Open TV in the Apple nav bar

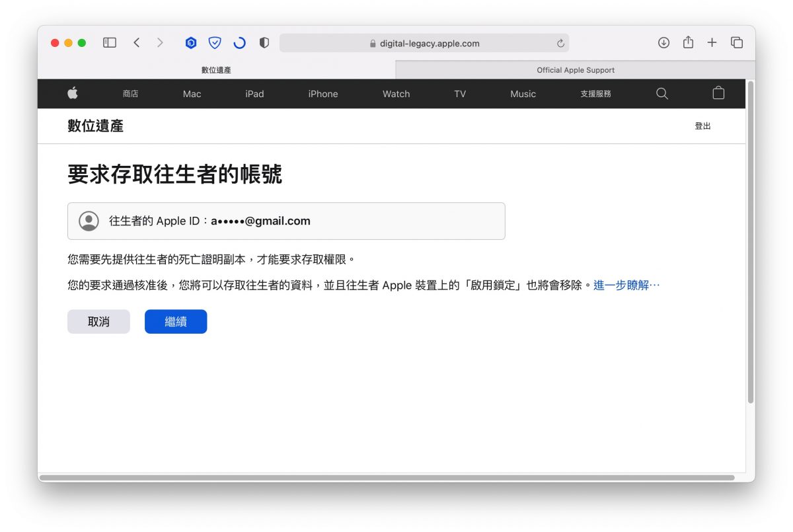pos(460,94)
